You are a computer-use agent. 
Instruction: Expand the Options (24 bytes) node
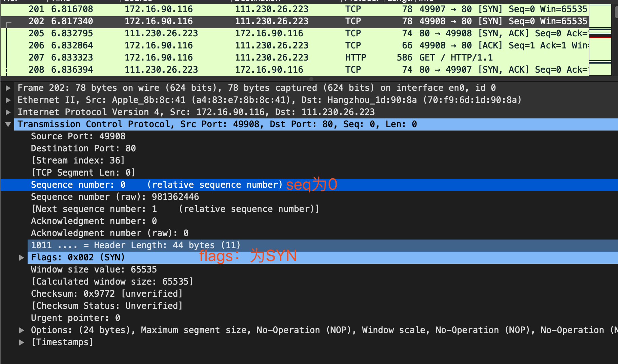22,330
